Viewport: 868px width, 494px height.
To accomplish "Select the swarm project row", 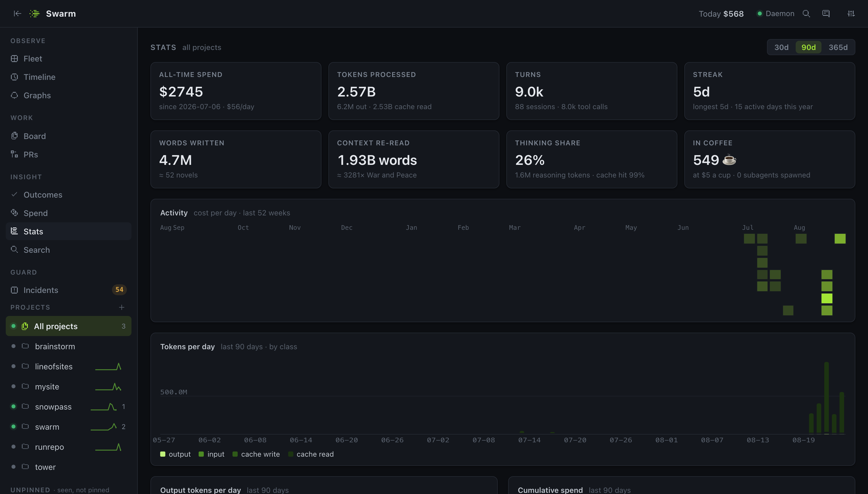I will pos(69,426).
